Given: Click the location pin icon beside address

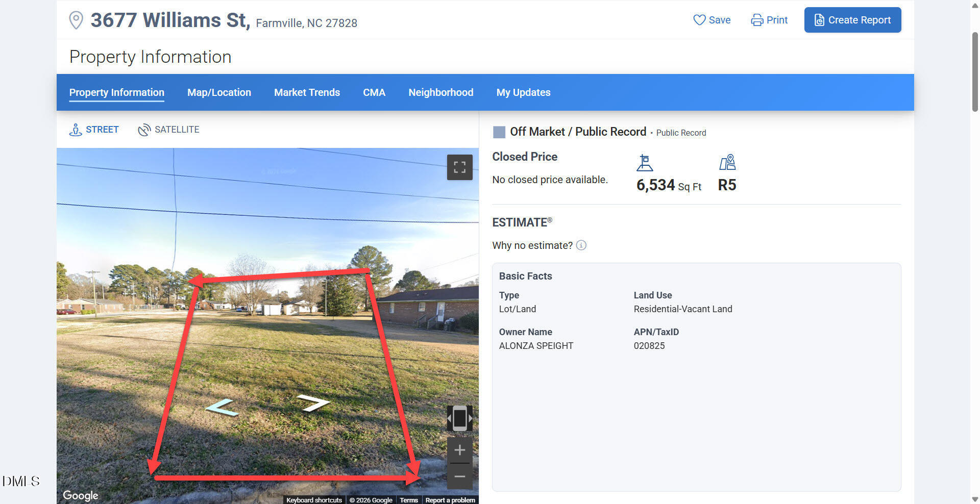Looking at the screenshot, I should 76,20.
